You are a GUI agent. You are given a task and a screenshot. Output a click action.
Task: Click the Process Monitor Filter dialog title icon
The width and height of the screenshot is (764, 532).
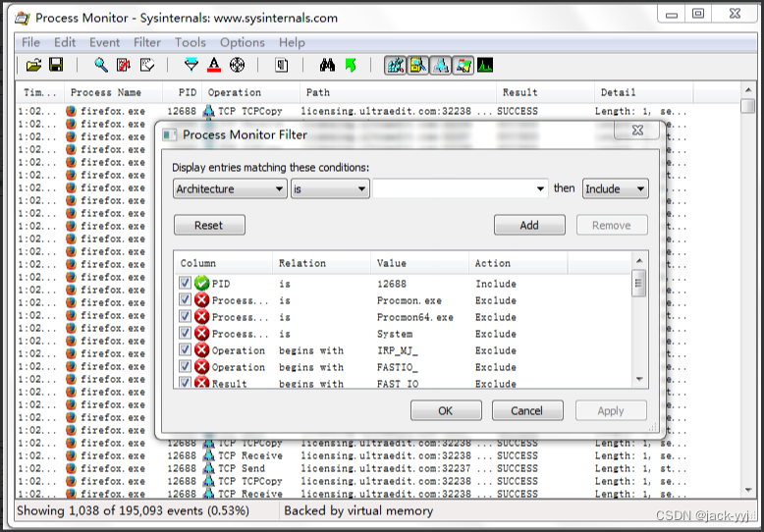pyautogui.click(x=169, y=134)
